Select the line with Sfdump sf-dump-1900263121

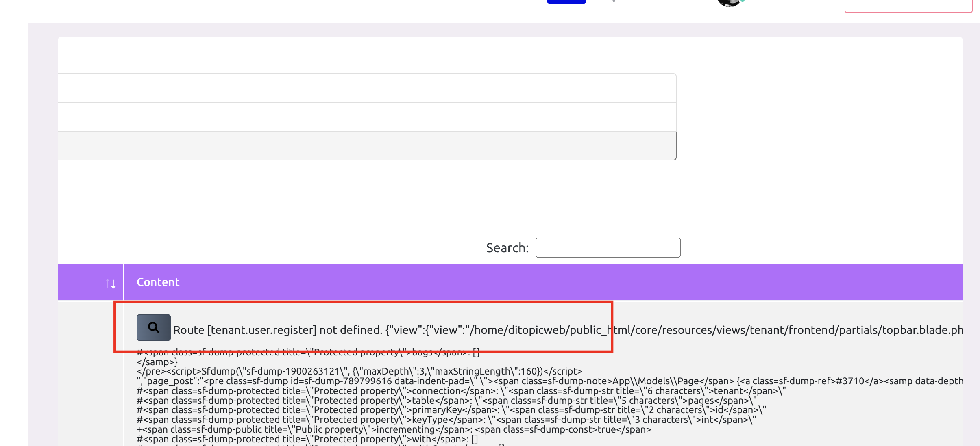click(x=359, y=371)
